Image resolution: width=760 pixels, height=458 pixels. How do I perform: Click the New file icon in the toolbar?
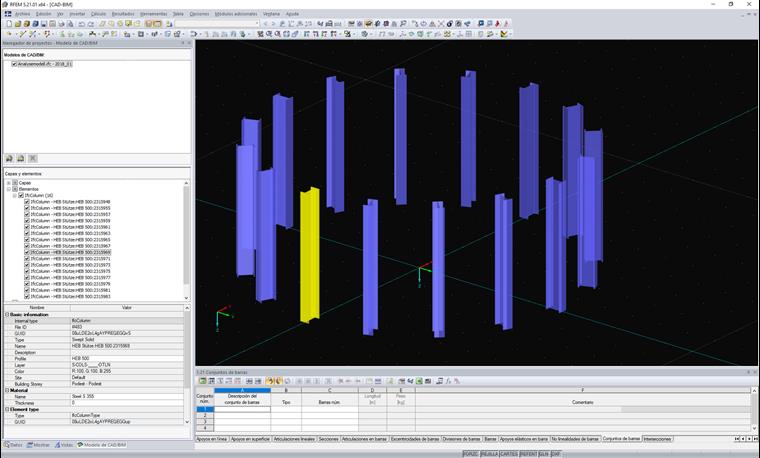[10, 23]
